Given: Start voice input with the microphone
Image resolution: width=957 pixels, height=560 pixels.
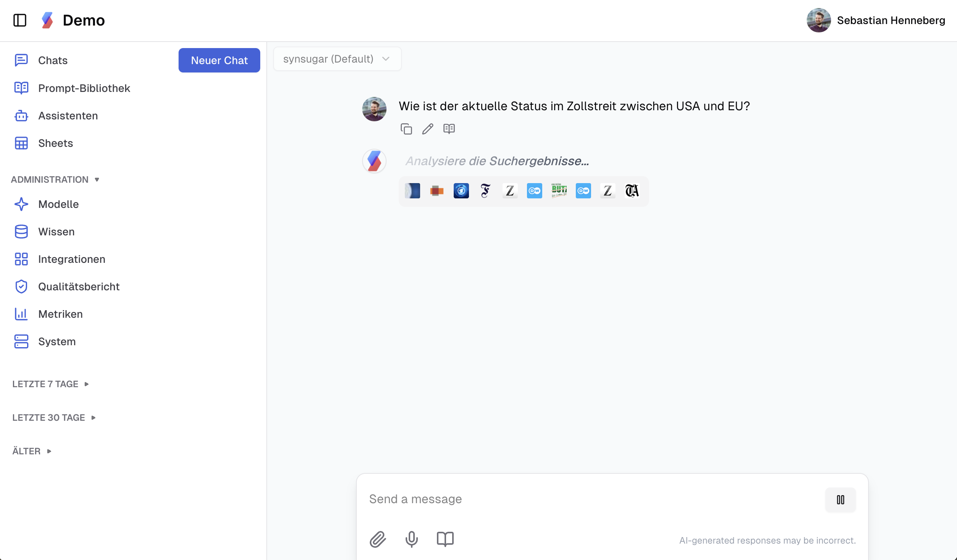Looking at the screenshot, I should pos(411,539).
